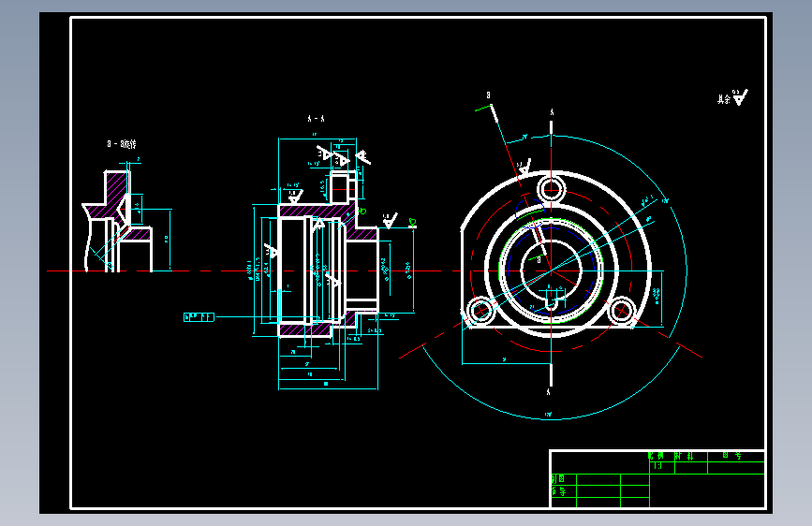The width and height of the screenshot is (812, 526).
Task: Select the "B" label inside the flange's center bore
Action: pos(539,260)
